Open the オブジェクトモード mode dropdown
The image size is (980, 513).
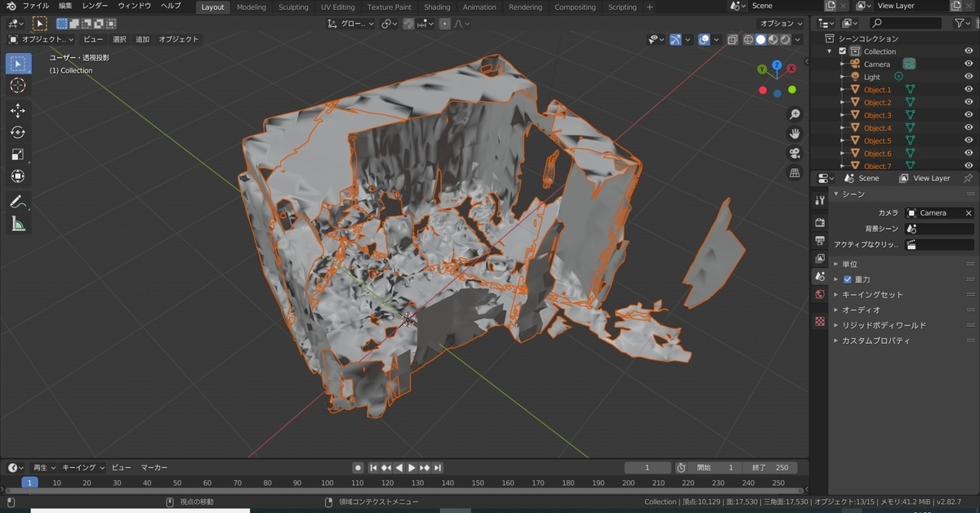[x=41, y=39]
